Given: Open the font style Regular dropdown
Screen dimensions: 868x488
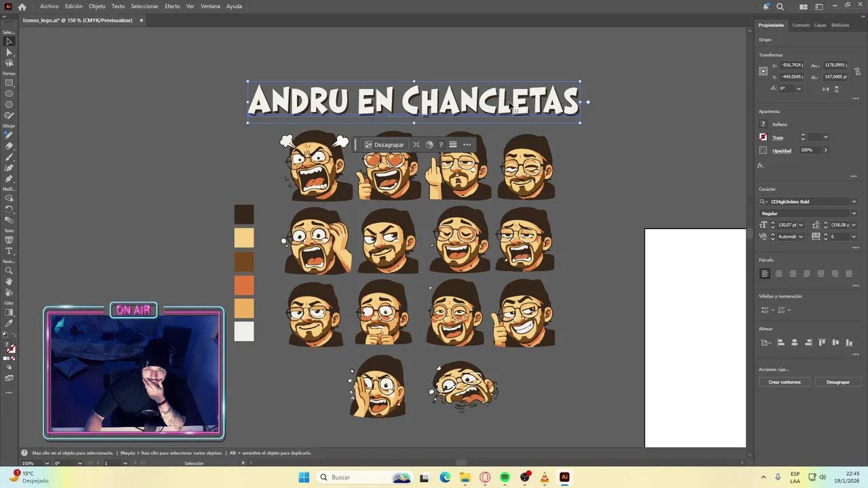Looking at the screenshot, I should pos(854,213).
